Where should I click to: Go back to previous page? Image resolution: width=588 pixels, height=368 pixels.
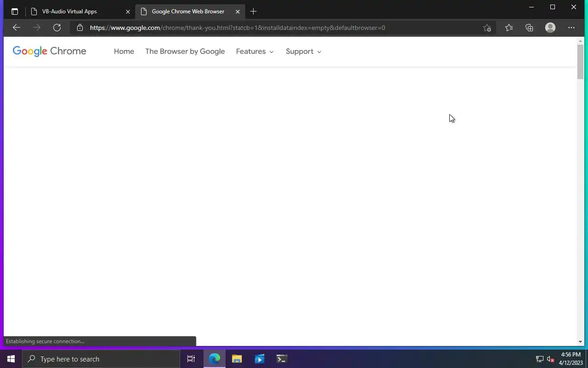pyautogui.click(x=17, y=28)
